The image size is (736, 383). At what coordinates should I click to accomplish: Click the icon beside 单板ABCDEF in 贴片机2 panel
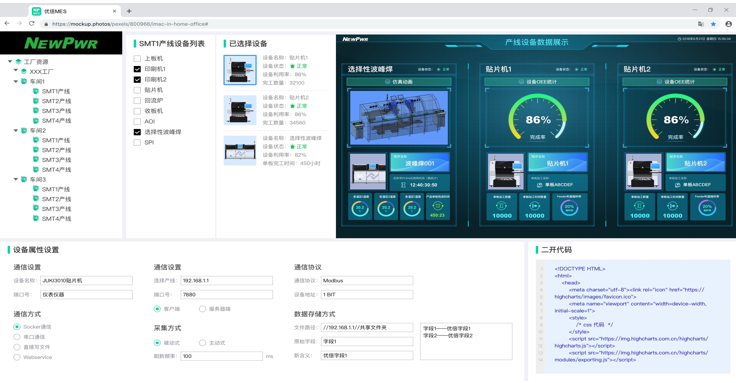click(x=678, y=185)
